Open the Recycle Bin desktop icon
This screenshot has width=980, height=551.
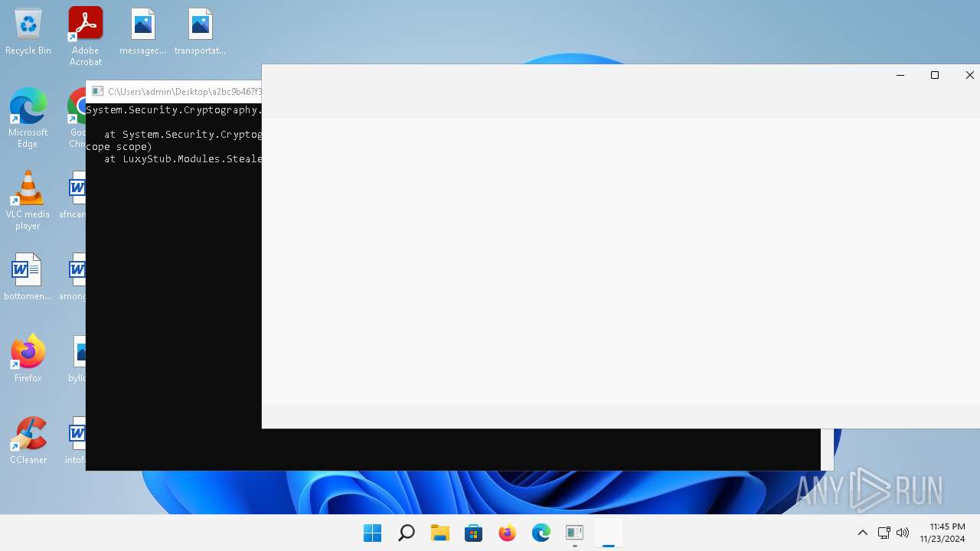pos(28,32)
